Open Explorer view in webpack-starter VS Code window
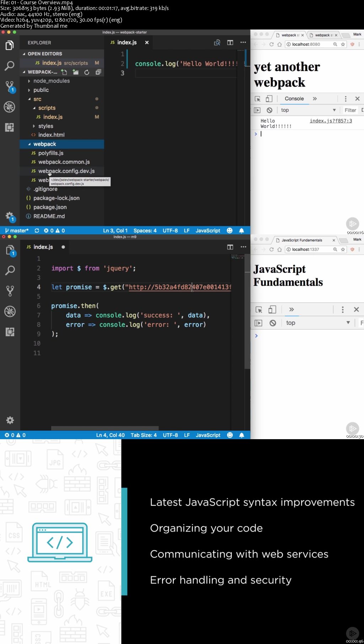 [10, 46]
